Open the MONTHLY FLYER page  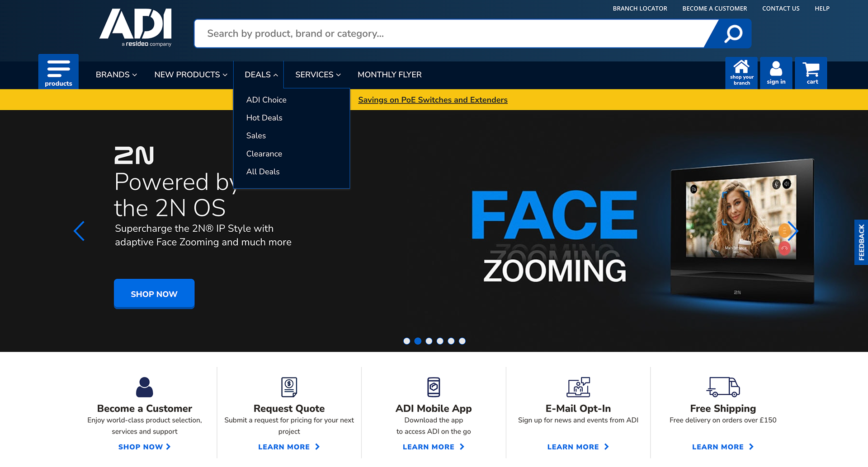(390, 75)
